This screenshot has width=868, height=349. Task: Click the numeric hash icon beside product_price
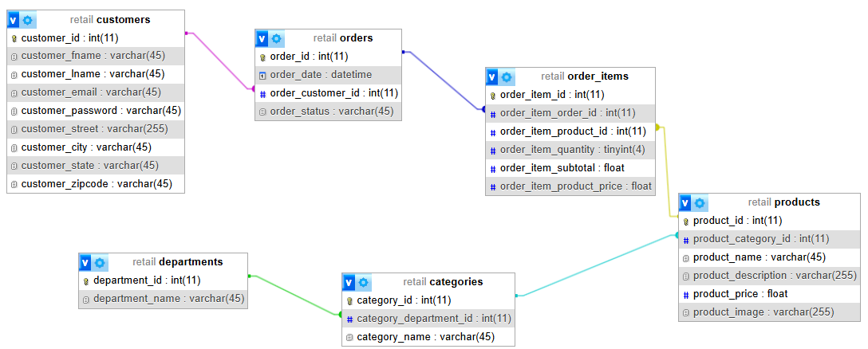point(686,294)
